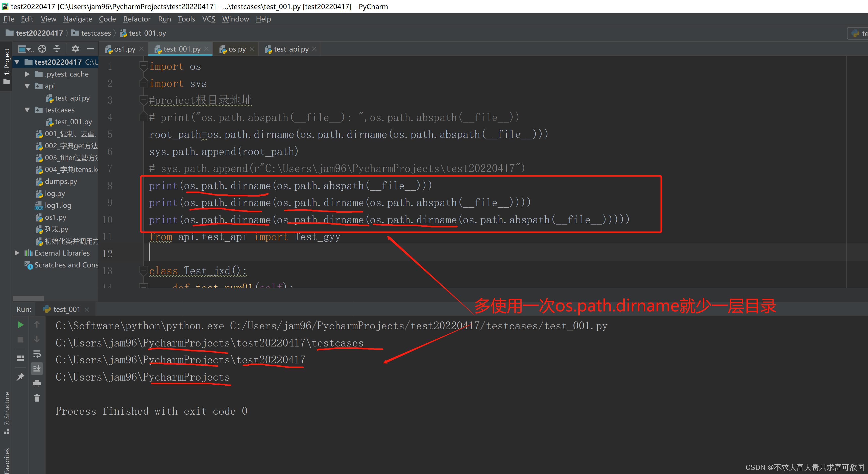Open the Navigate menu
This screenshot has width=868, height=474.
tap(78, 19)
